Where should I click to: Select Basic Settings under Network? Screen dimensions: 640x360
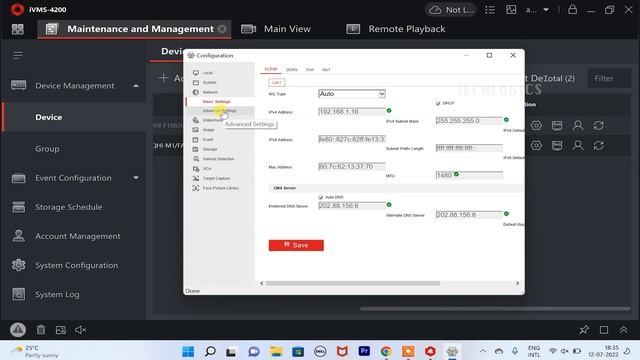tap(217, 101)
